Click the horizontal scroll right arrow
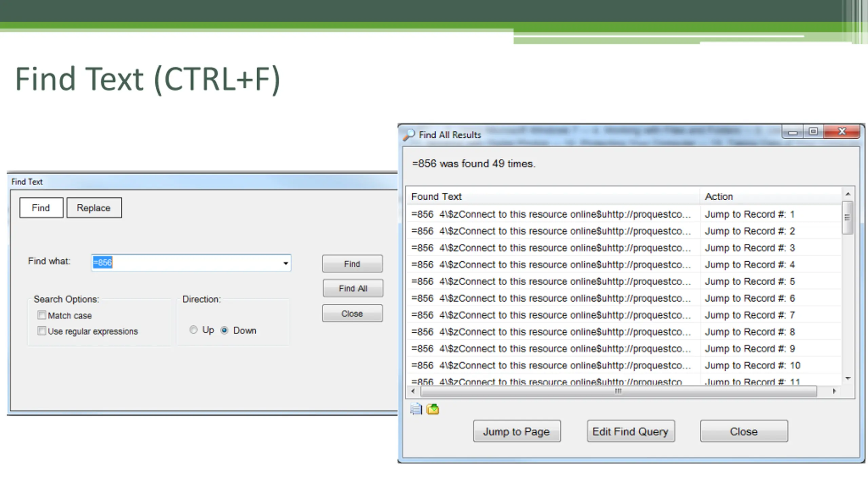Image resolution: width=868 pixels, height=488 pixels. [834, 391]
